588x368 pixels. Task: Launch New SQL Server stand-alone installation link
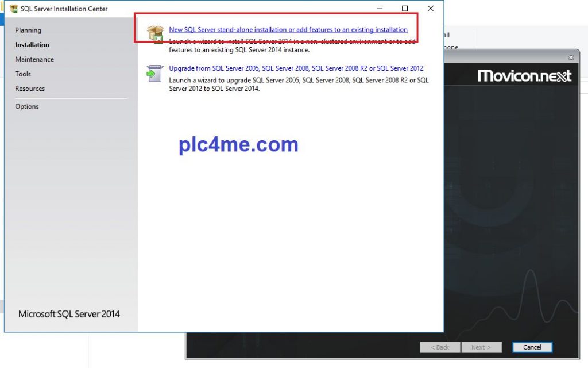(288, 30)
